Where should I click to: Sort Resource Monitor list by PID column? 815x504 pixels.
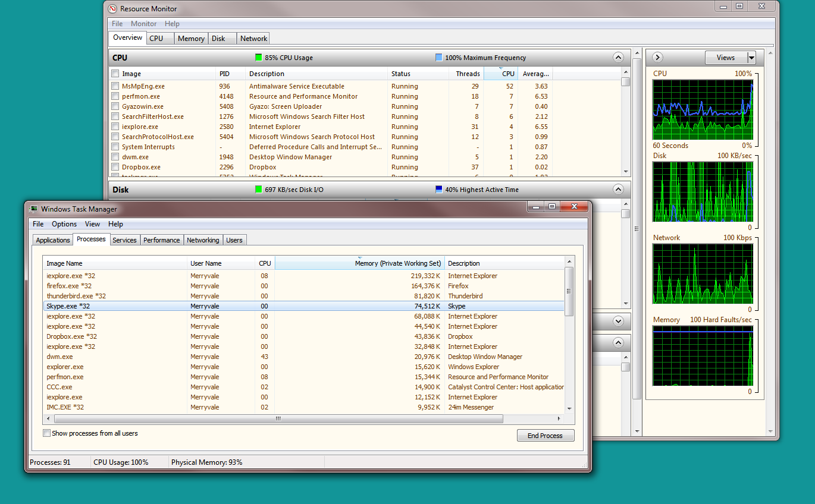pos(230,74)
